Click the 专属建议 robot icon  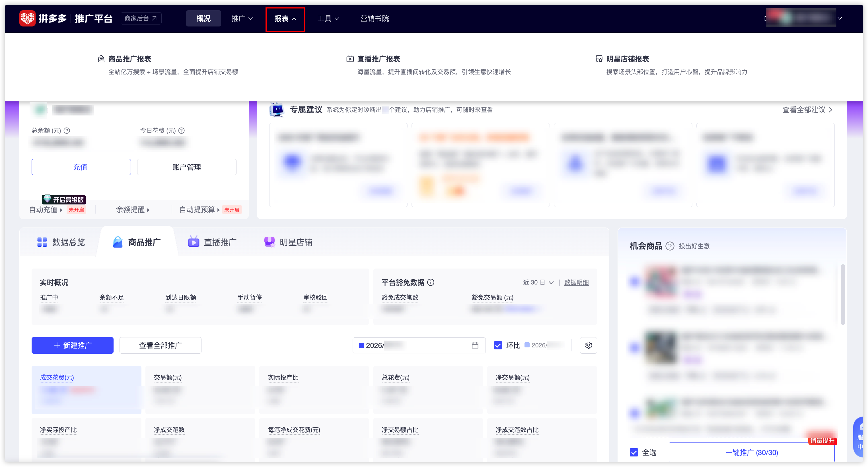(277, 110)
